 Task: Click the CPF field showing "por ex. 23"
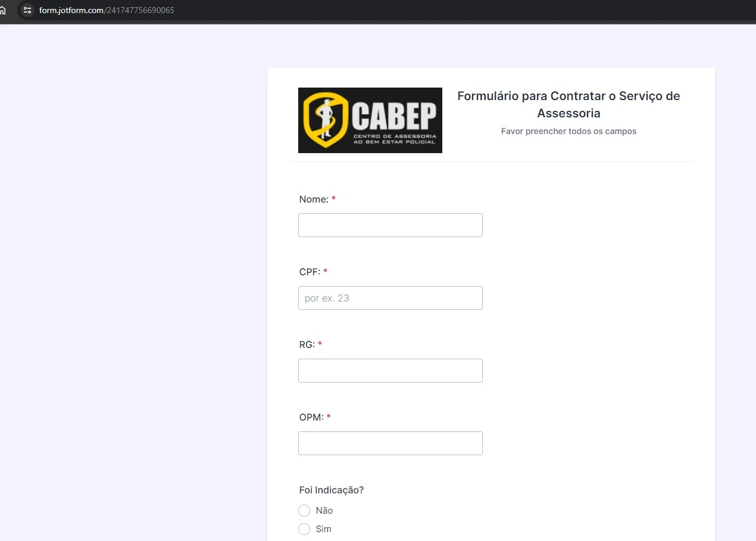pos(390,297)
